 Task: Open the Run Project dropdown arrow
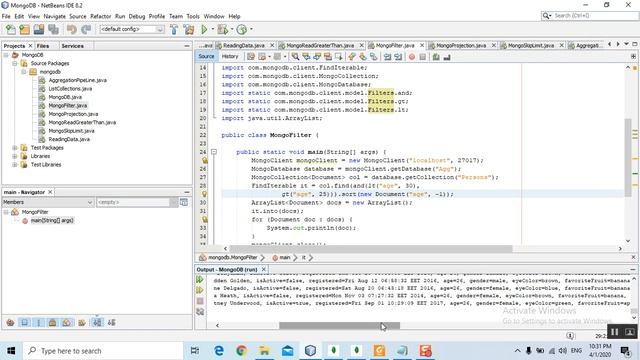[212, 29]
